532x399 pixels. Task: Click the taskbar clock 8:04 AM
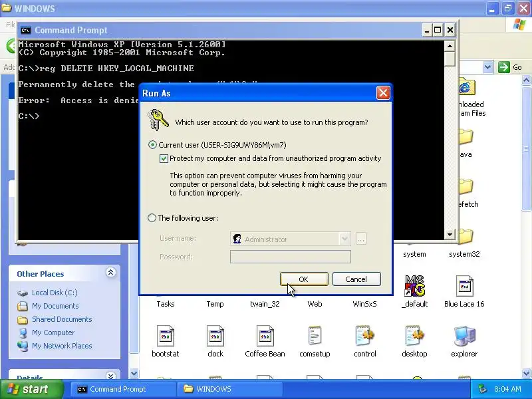pos(507,389)
